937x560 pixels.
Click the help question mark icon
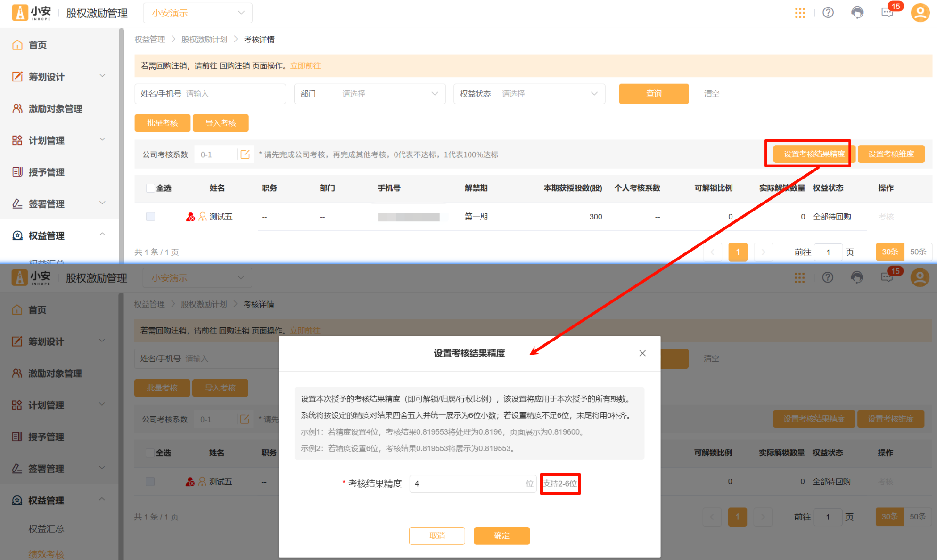(828, 13)
